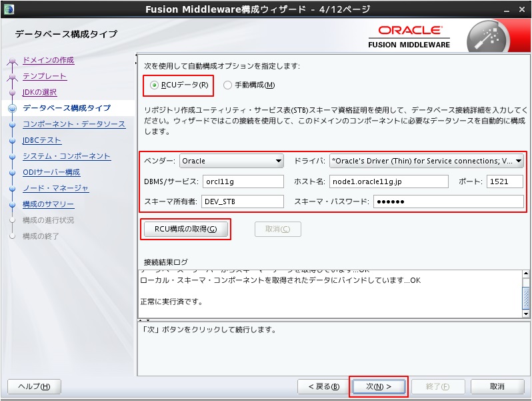The height and width of the screenshot is (401, 532).
Task: Select the データベース構成タイプ step
Action: coord(67,108)
